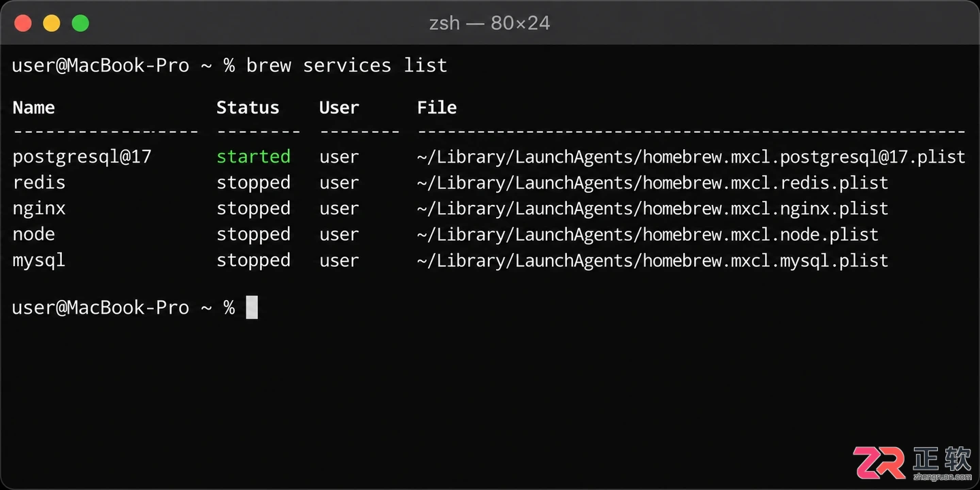Click the yellow minimize window button
The image size is (980, 490).
point(52,23)
